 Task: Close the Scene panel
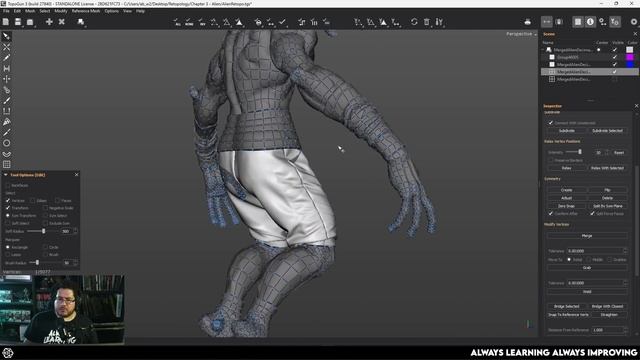pos(635,34)
